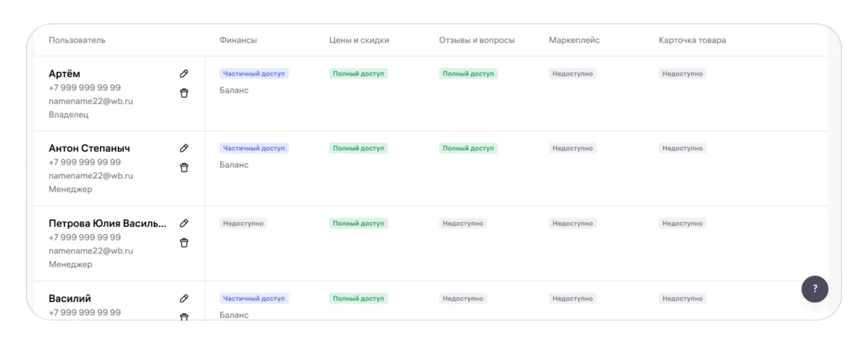868x344 pixels.
Task: Click Артём's Полный доступ badge under Цены и скидки
Action: 358,74
